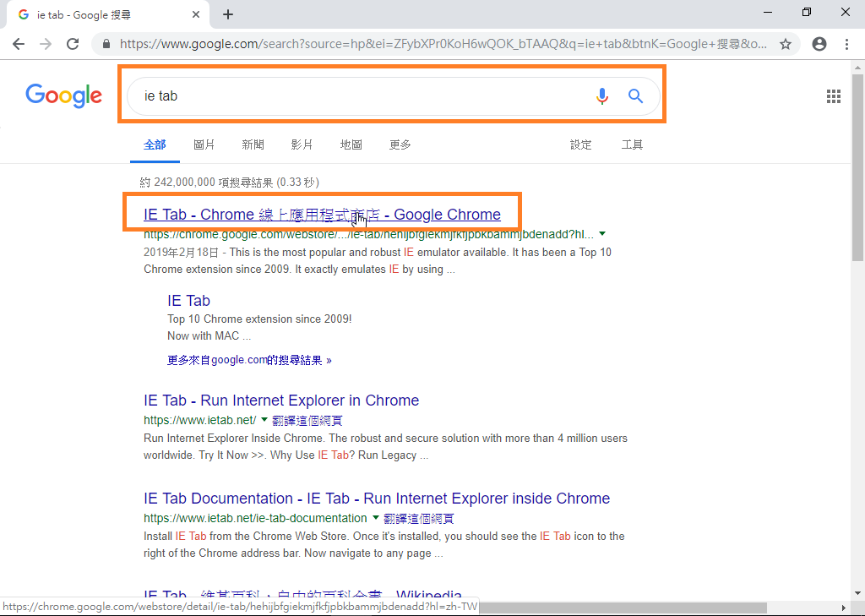Switch to the 圖片 tab
Viewport: 865px width, 616px height.
click(x=204, y=144)
